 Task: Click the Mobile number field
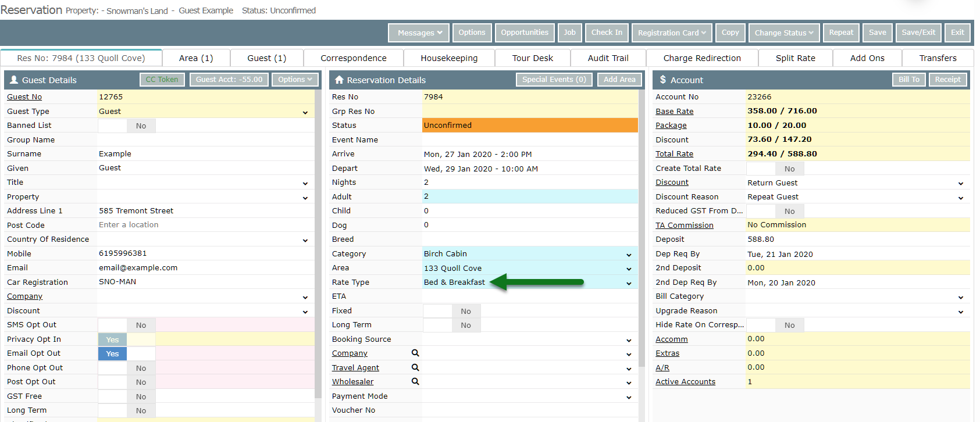coord(206,253)
